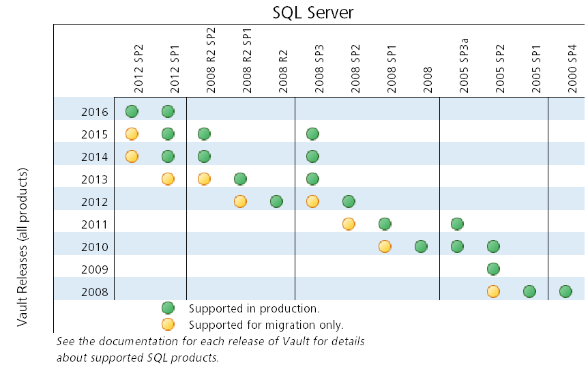588x380 pixels.
Task: Click green dot in Vault 2012 row, 2008 SP2
Action: tap(349, 201)
